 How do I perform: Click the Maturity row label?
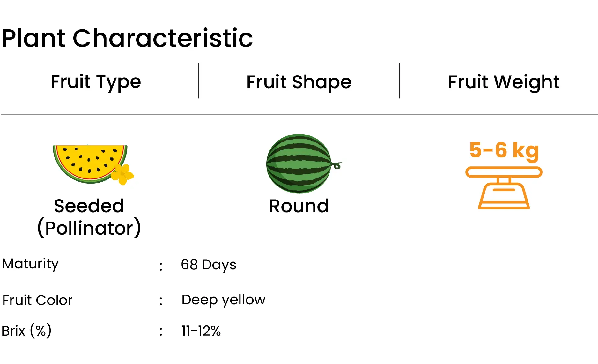coord(30,264)
